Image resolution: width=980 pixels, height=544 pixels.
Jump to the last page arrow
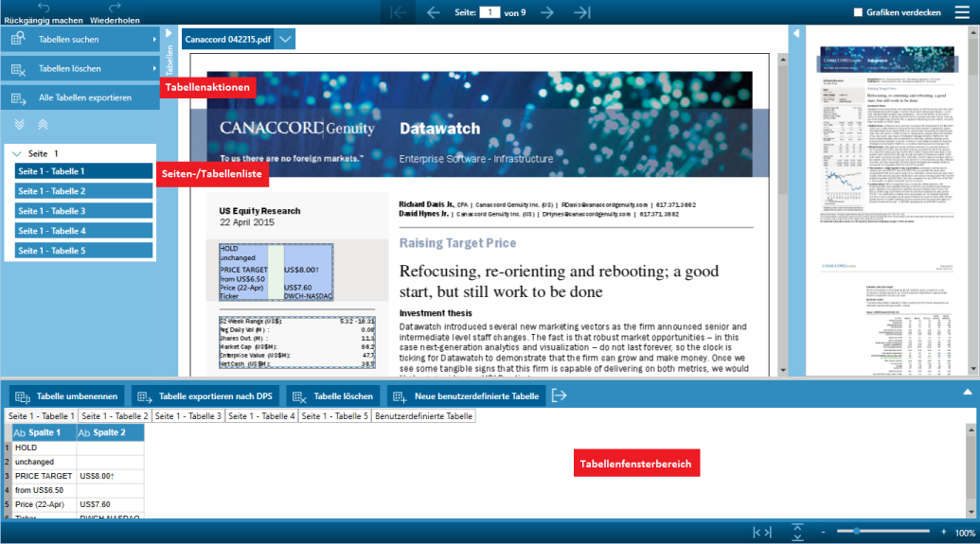pos(581,12)
